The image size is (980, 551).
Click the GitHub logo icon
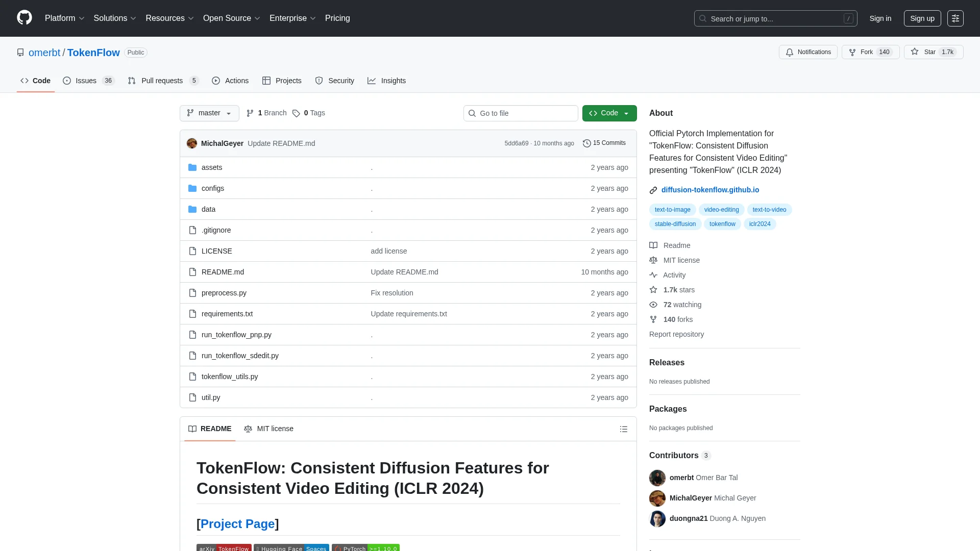pos(24,18)
